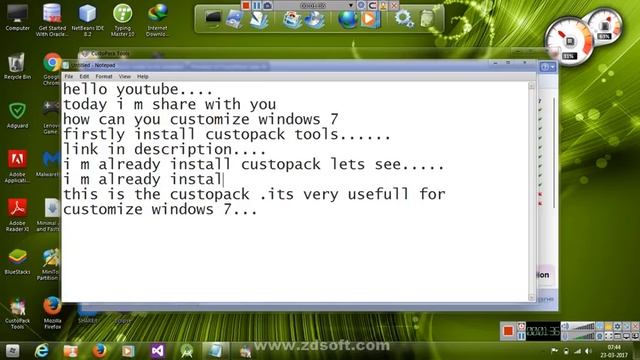Open Get Started With Oracle shortcut

point(52,19)
